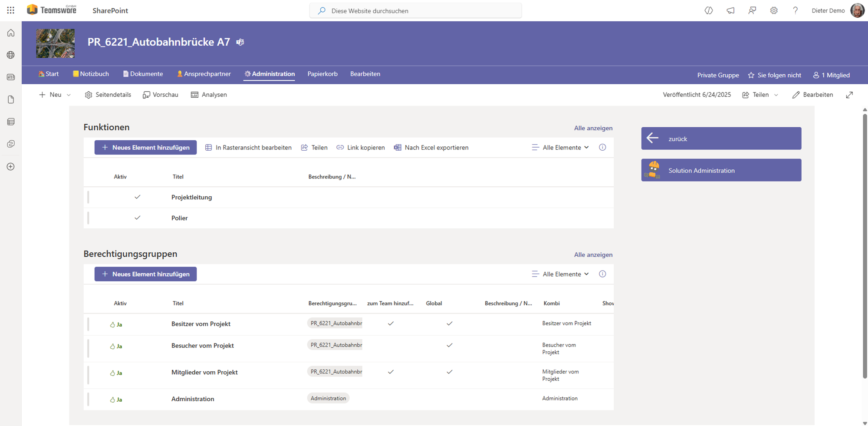Image resolution: width=868 pixels, height=426 pixels.
Task: Expand the Teilen dropdown in page toolbar
Action: click(x=776, y=95)
